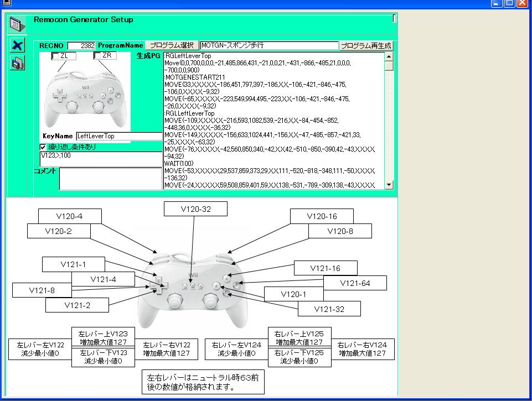
Task: Click the 右レバー上V125 label box
Action: click(299, 338)
